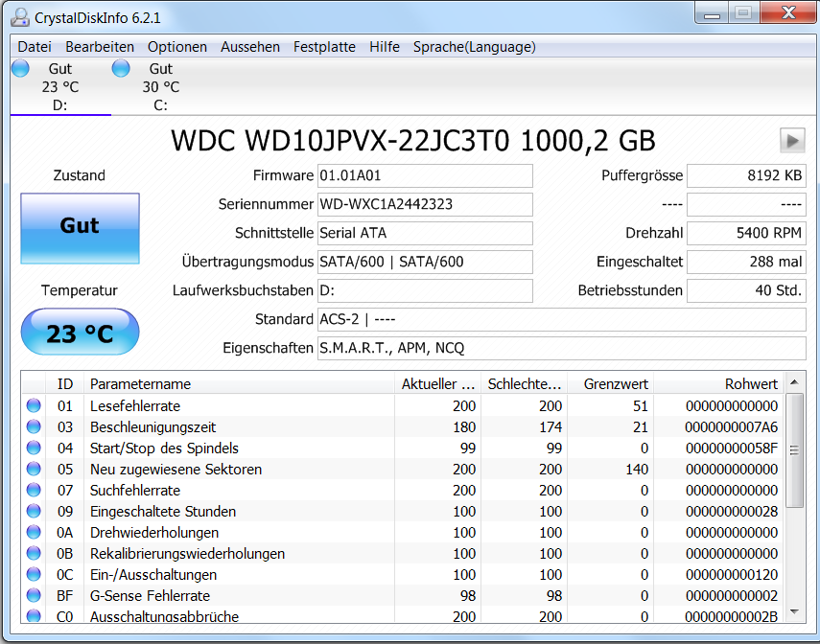Click status dot for Drehwiederholungen row
The height and width of the screenshot is (644, 820).
[x=34, y=532]
